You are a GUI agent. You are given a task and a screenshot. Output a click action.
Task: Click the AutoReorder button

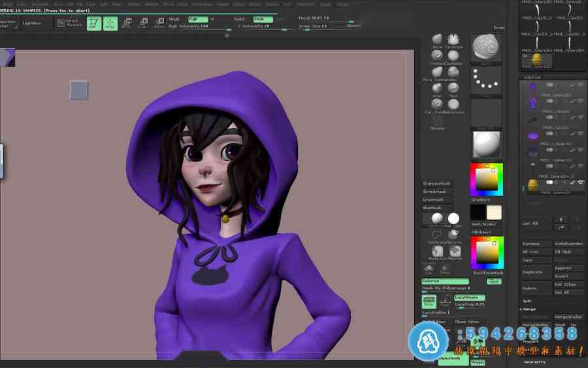tap(569, 244)
